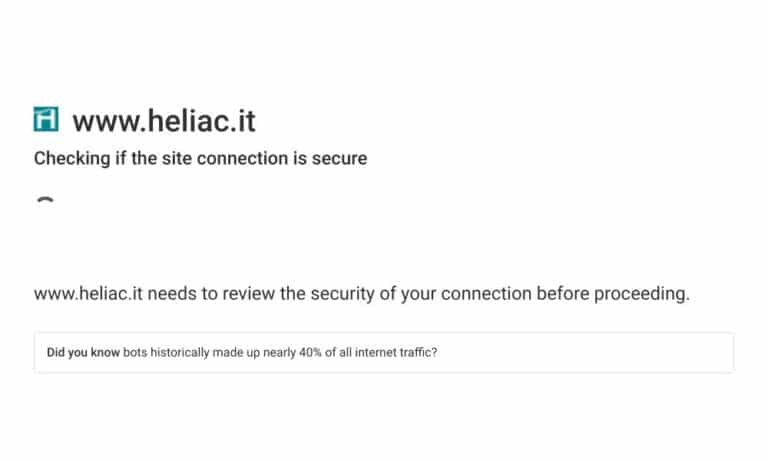The image size is (768, 461).
Task: Click the word 'historically' in the fact
Action: point(180,353)
